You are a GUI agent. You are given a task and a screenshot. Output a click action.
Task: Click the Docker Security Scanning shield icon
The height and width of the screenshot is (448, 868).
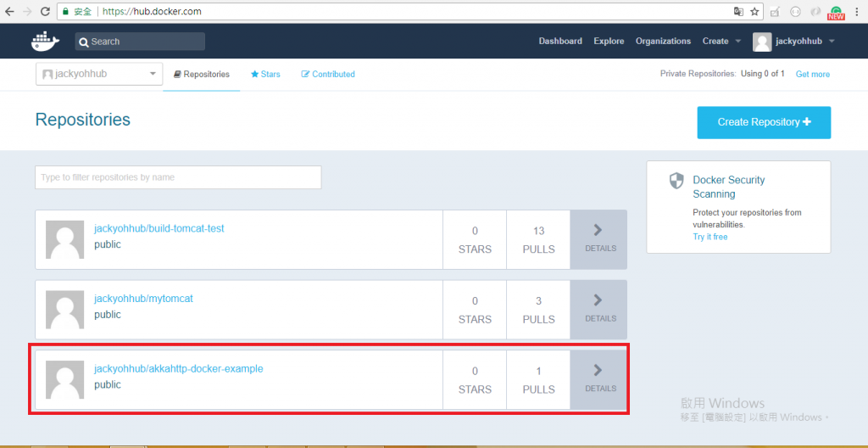click(x=676, y=181)
